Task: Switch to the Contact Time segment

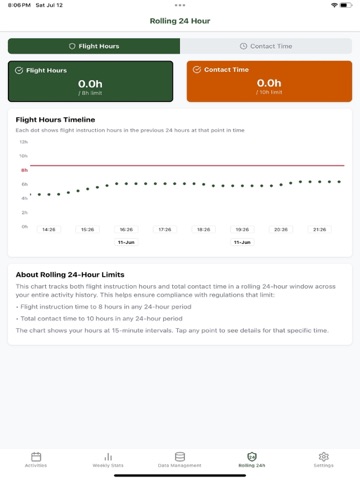Action: pos(266,46)
